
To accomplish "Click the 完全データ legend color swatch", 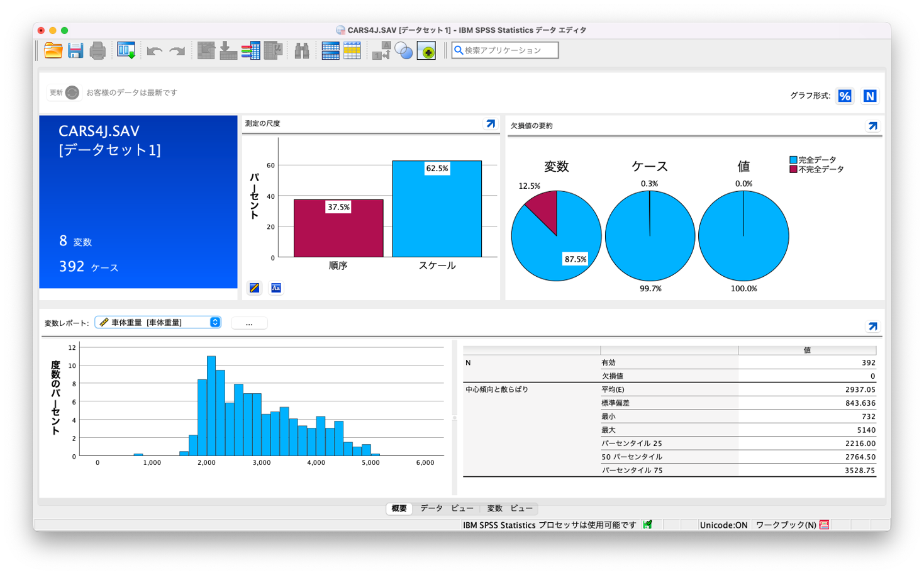I will [794, 160].
